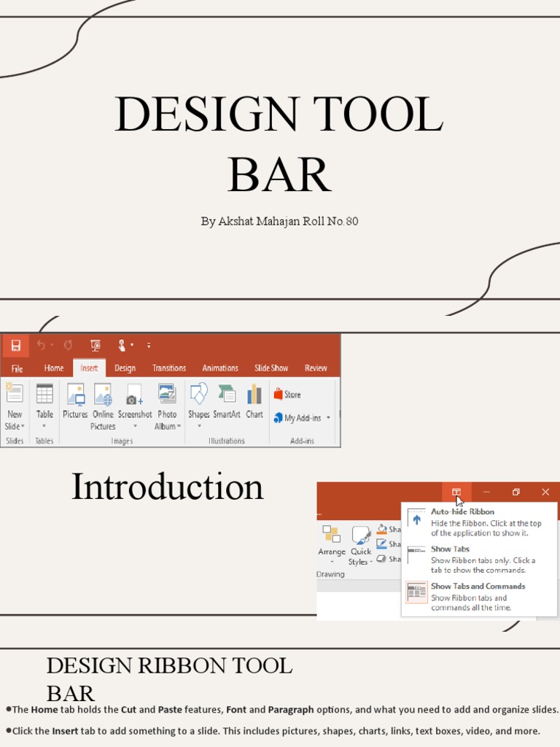Switch to the Home tab
This screenshot has height=747, width=560.
coord(54,368)
